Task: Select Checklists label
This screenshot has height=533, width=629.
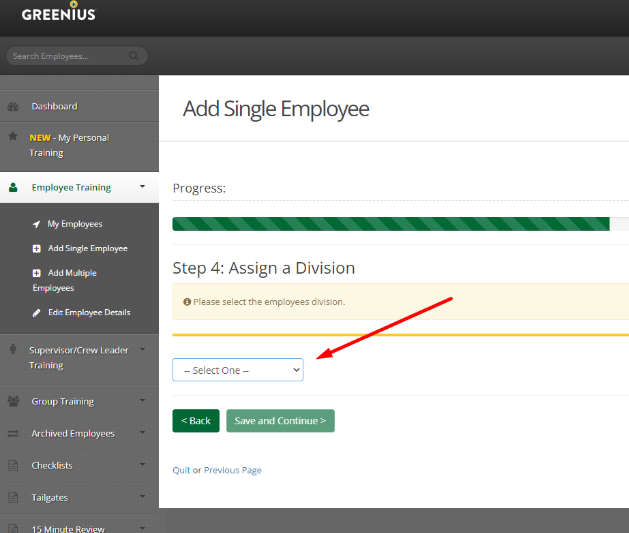Action: [52, 466]
